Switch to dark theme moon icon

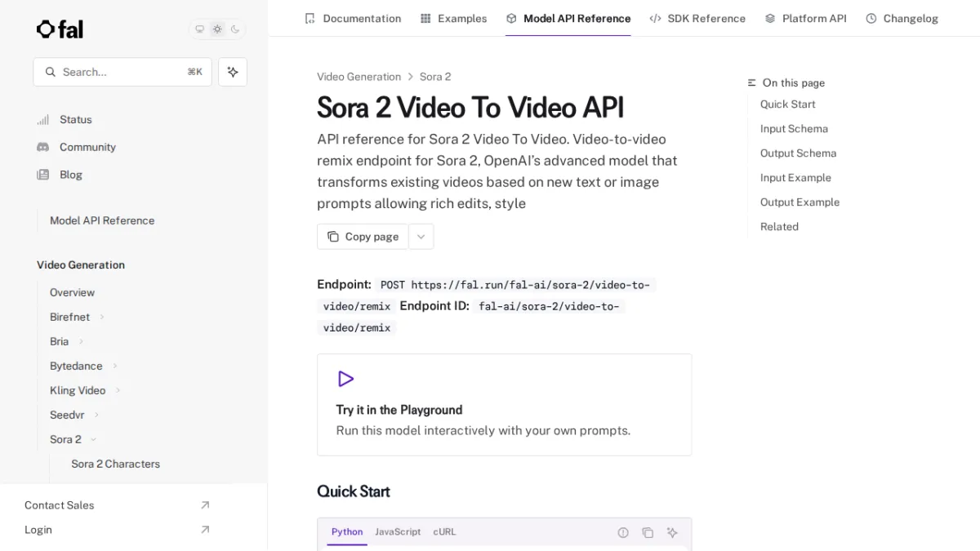[235, 29]
